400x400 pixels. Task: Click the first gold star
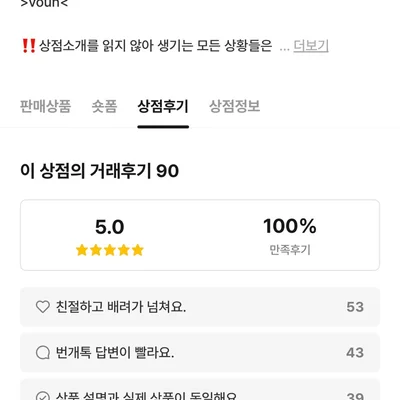coord(82,250)
